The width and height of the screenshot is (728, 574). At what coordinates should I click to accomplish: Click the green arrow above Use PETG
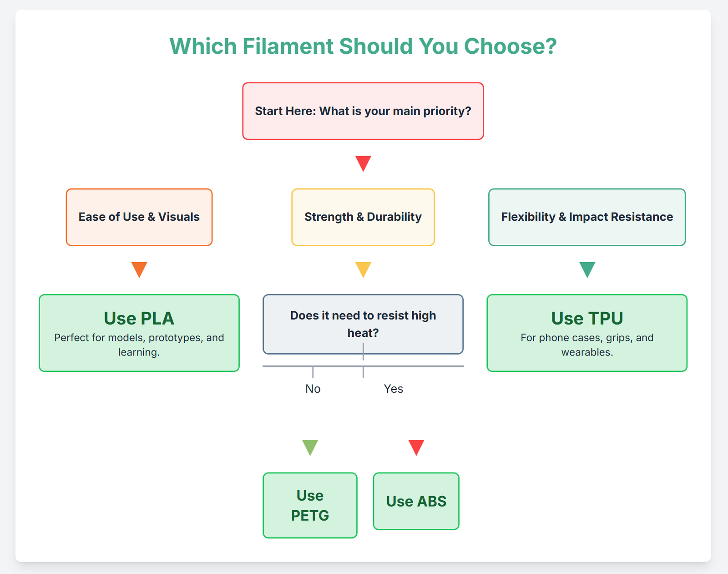click(310, 447)
